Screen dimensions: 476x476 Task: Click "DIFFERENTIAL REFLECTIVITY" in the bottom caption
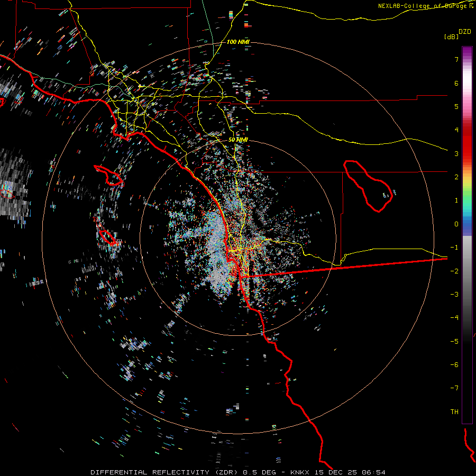tap(150, 472)
